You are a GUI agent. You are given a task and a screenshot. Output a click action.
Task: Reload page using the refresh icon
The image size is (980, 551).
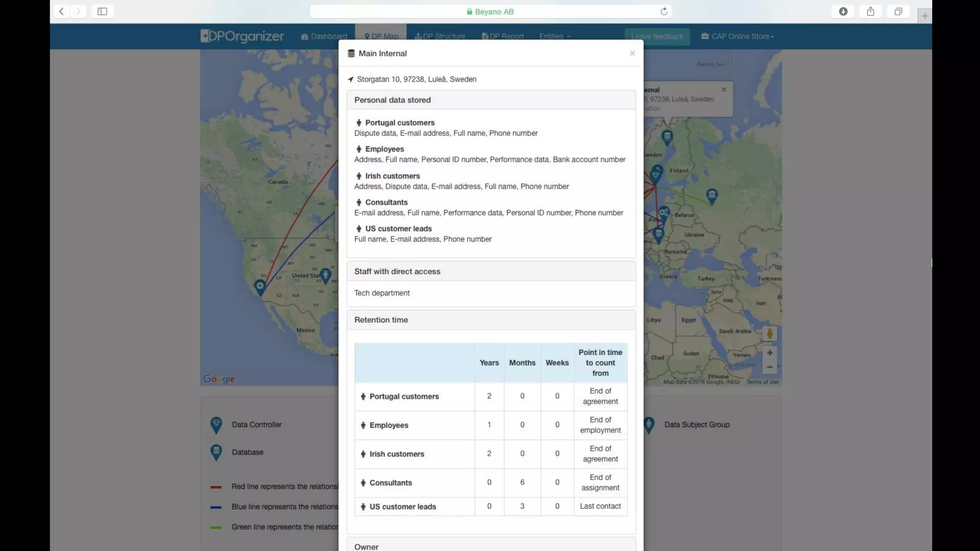point(664,11)
